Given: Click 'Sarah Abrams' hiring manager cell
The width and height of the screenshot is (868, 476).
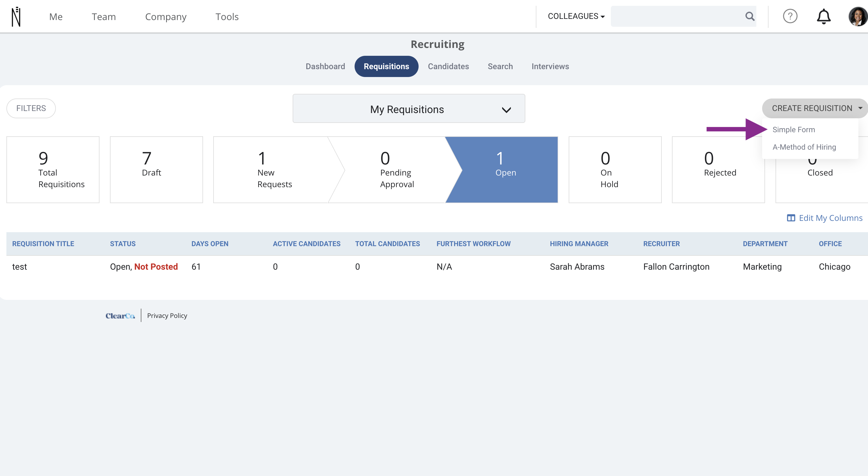Looking at the screenshot, I should [x=577, y=266].
